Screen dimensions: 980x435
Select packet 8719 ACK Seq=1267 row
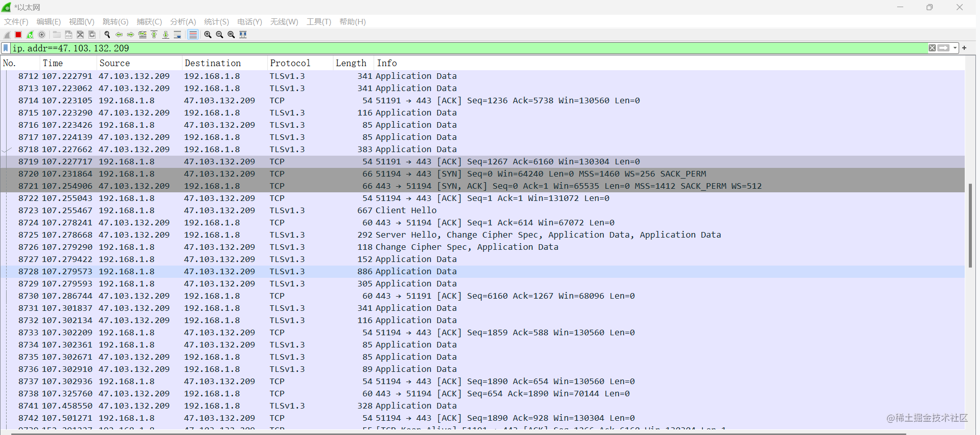482,162
